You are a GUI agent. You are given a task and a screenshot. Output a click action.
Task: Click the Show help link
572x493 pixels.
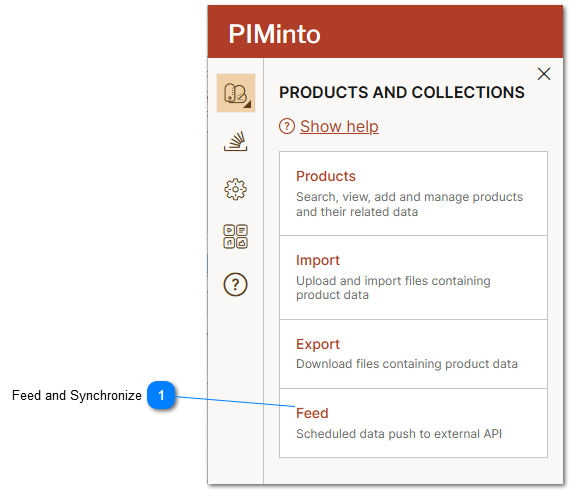tap(339, 126)
